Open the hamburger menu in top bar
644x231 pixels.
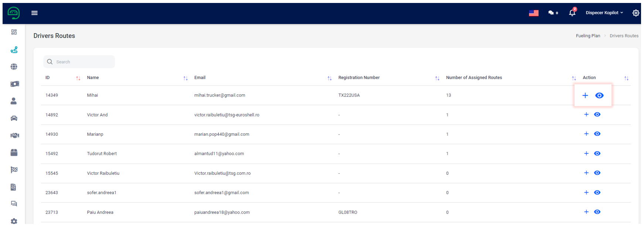[34, 13]
